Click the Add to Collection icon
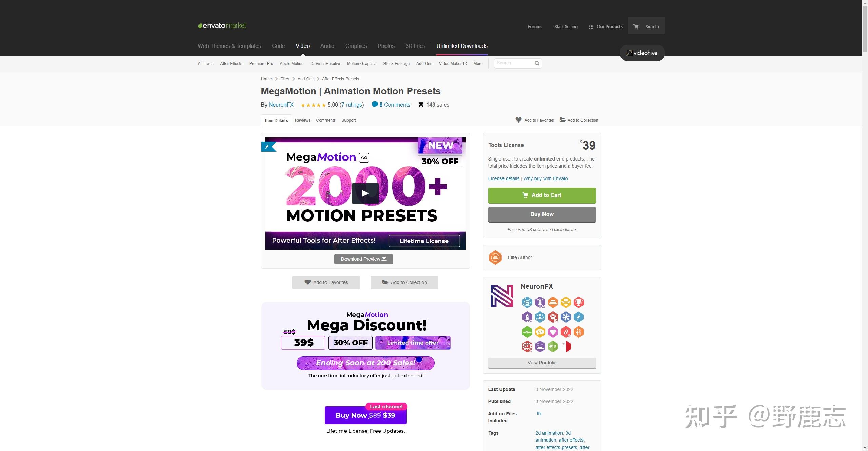 pyautogui.click(x=563, y=120)
